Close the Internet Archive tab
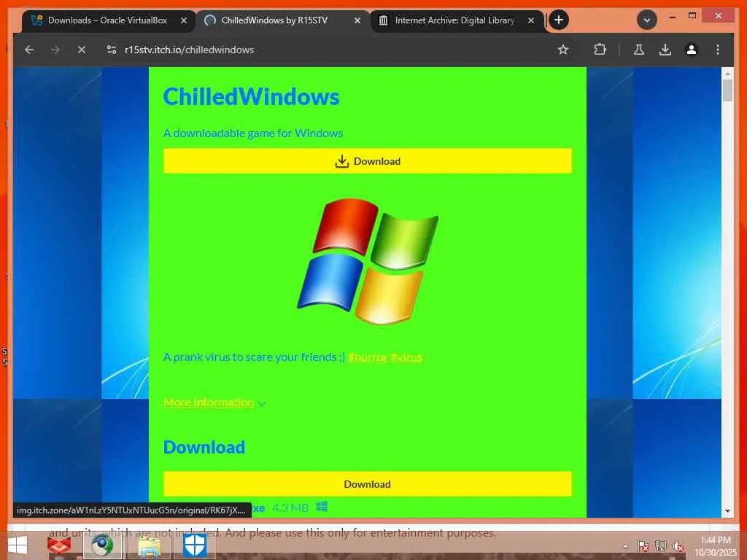747x560 pixels. 531,20
